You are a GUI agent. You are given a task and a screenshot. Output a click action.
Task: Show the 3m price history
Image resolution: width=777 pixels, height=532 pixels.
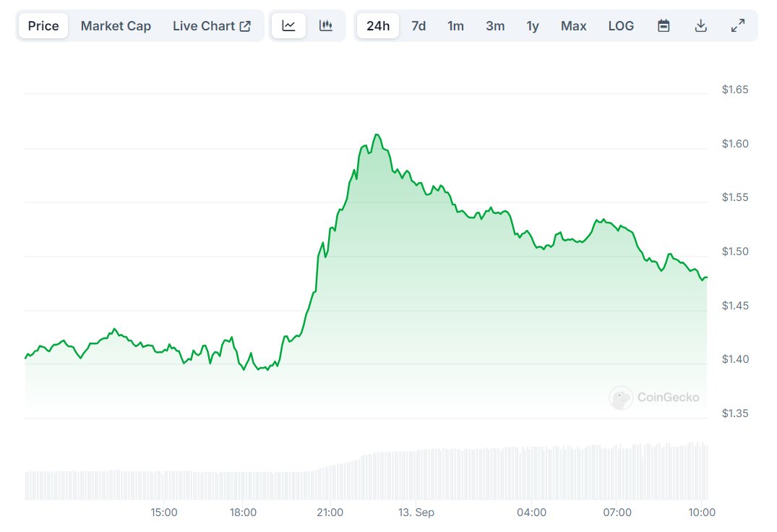[495, 26]
